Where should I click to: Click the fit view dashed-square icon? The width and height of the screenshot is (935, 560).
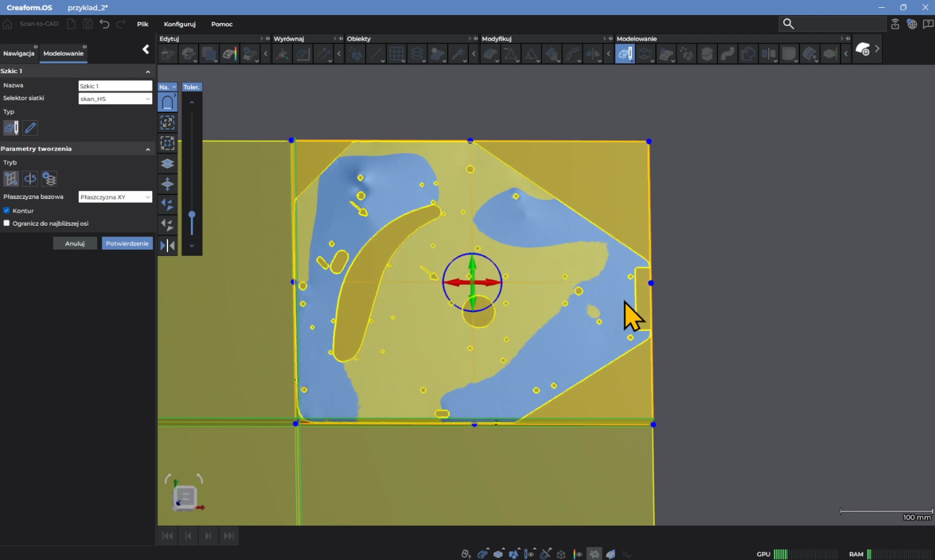pyautogui.click(x=167, y=122)
